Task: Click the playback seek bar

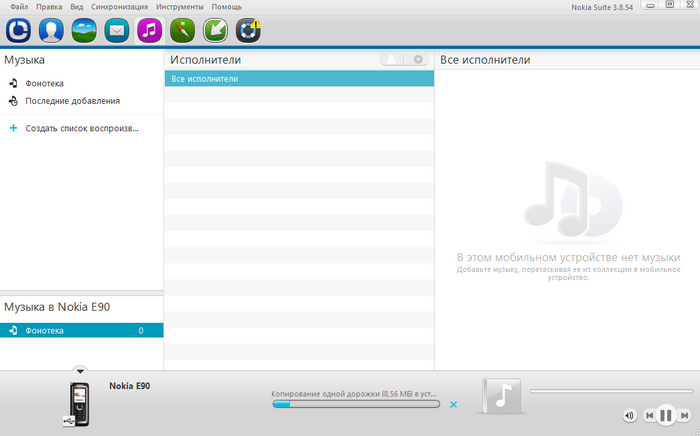Action: click(611, 391)
